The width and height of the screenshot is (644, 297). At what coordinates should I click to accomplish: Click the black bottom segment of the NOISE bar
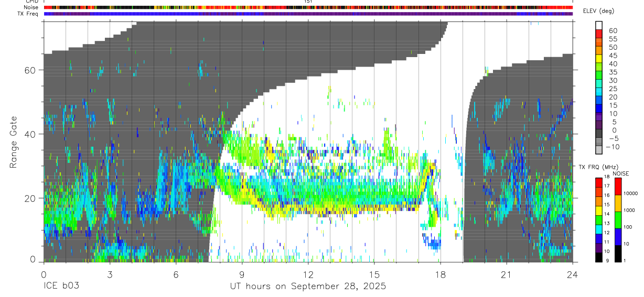tap(618, 254)
